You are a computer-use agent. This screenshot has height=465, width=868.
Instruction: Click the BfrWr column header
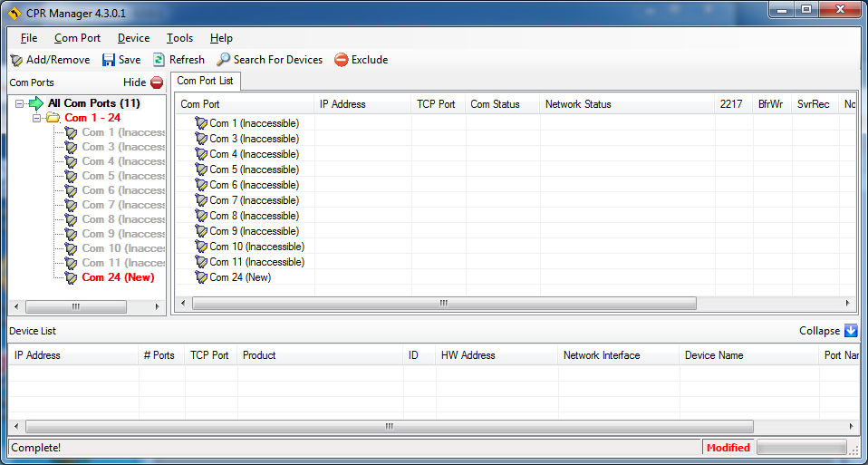772,104
